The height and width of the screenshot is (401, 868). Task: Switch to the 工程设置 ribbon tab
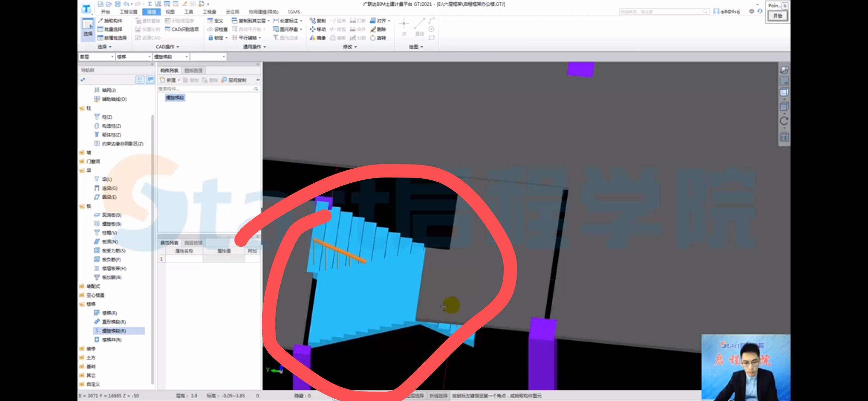128,12
